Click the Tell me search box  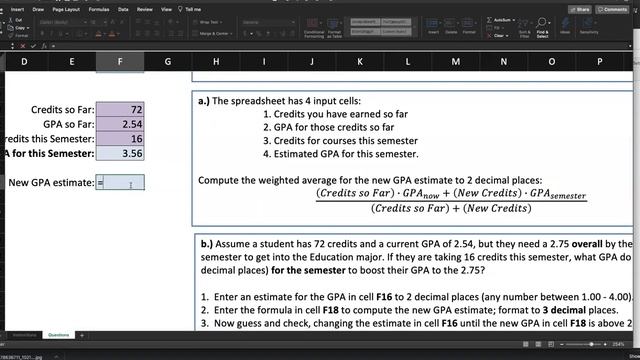[190, 9]
